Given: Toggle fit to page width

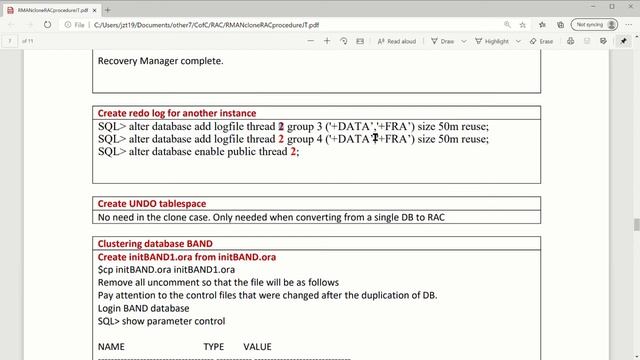Looking at the screenshot, I should tap(360, 41).
